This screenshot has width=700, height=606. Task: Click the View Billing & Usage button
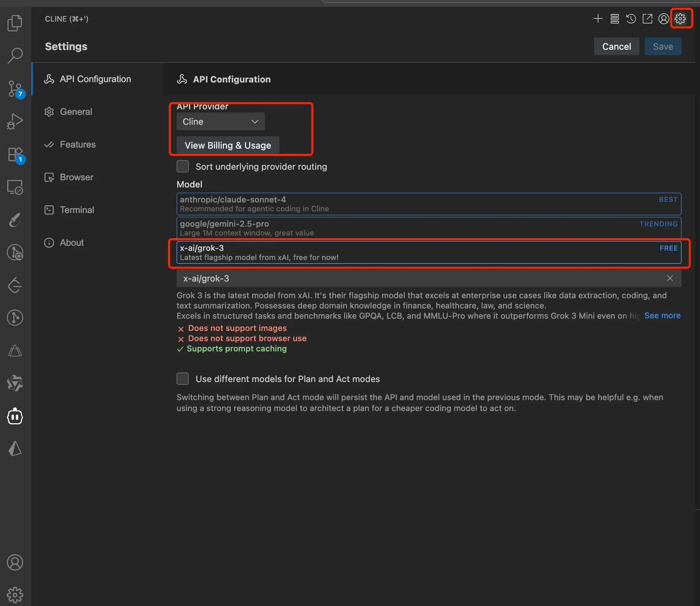click(228, 146)
